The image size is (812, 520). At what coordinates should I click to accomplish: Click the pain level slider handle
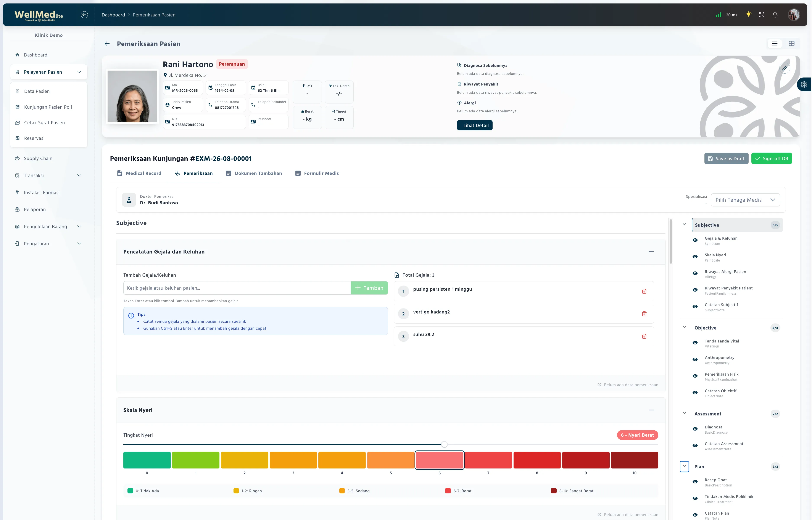444,444
